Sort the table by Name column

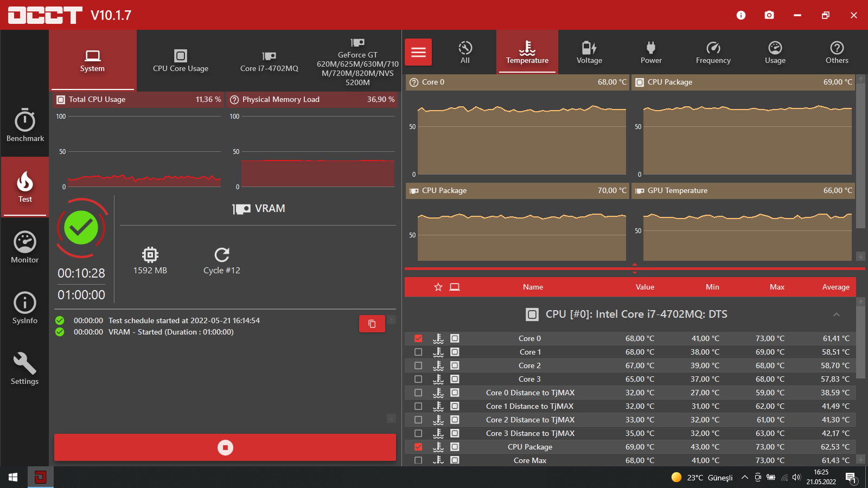[x=533, y=287]
